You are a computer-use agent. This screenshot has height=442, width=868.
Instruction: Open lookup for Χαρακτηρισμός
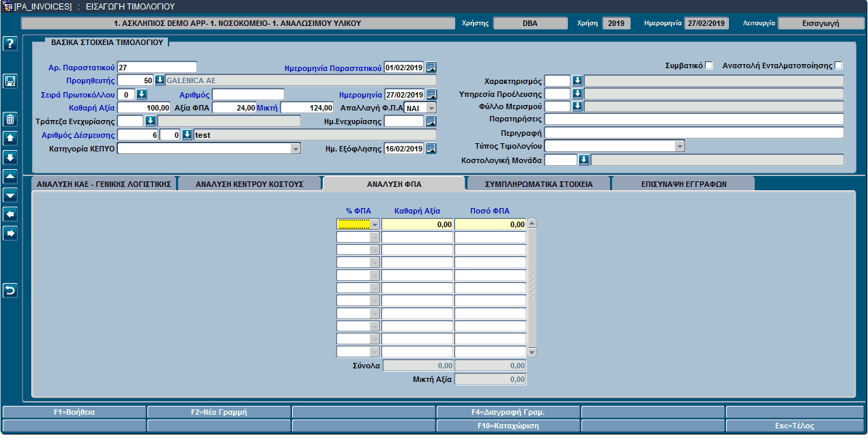coord(577,80)
